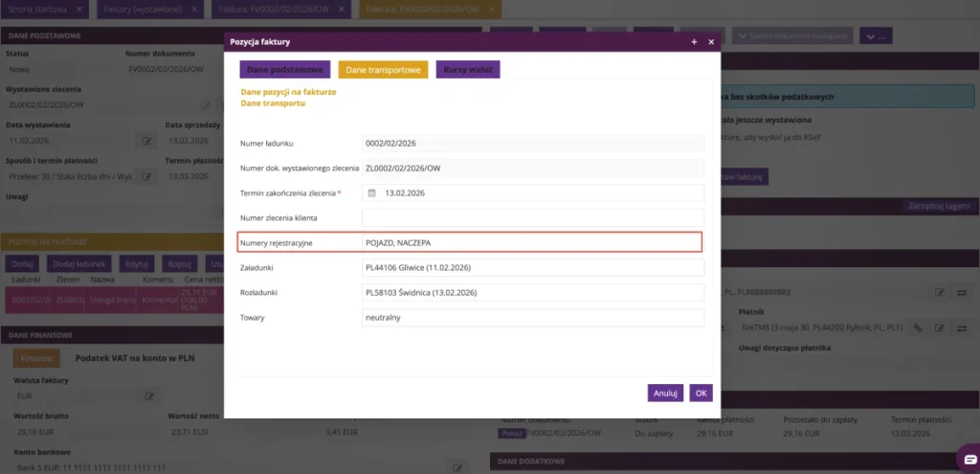Click the Numery rejestracyjne field
The width and height of the screenshot is (980, 474).
[x=532, y=242]
